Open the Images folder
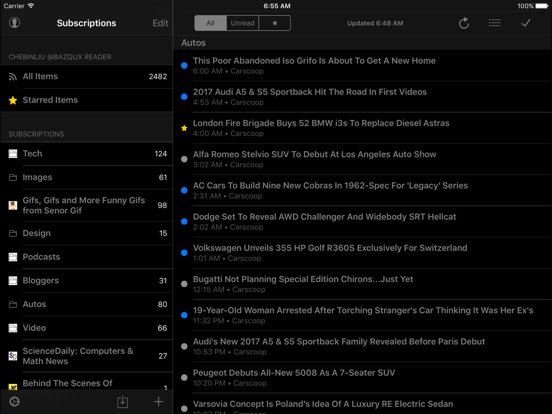The height and width of the screenshot is (414, 552). pos(86,177)
